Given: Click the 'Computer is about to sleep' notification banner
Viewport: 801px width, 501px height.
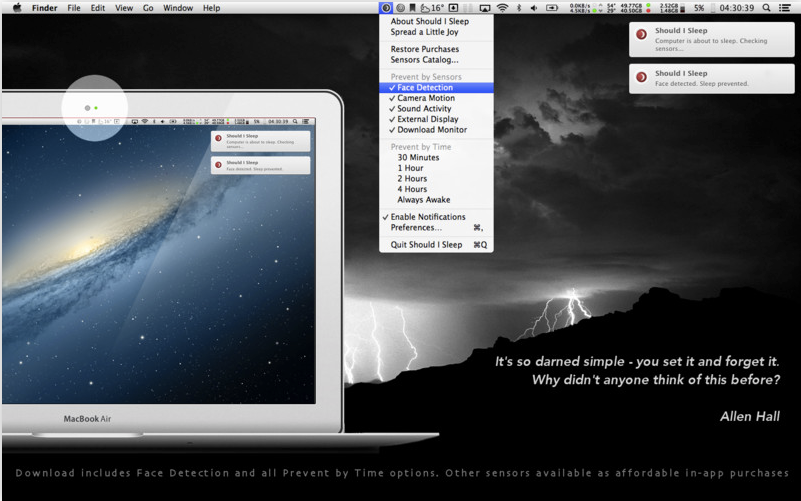Looking at the screenshot, I should [712, 39].
